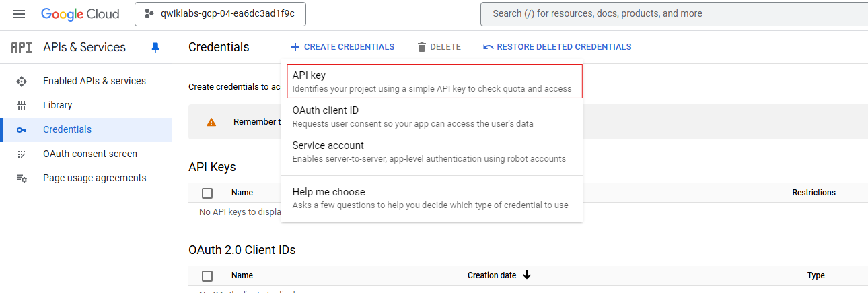The width and height of the screenshot is (868, 293).
Task: Click the API logo icon beside APIs & Services
Action: tap(22, 47)
